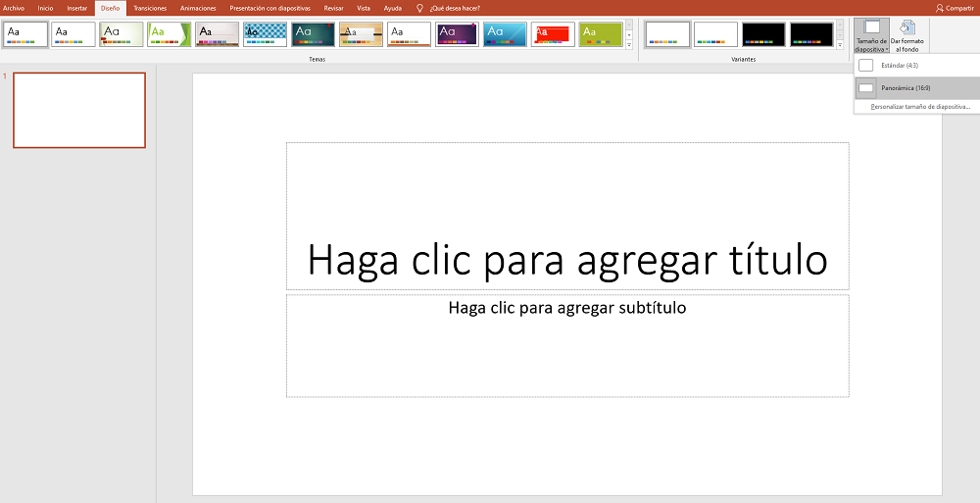Open the Archivo menu
This screenshot has height=503, width=980.
pos(14,8)
